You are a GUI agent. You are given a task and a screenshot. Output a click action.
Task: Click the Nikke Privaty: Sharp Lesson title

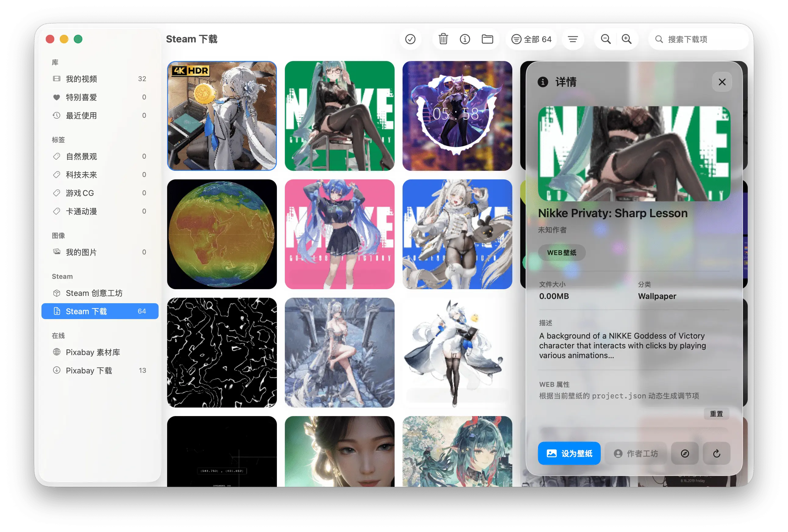tap(613, 213)
